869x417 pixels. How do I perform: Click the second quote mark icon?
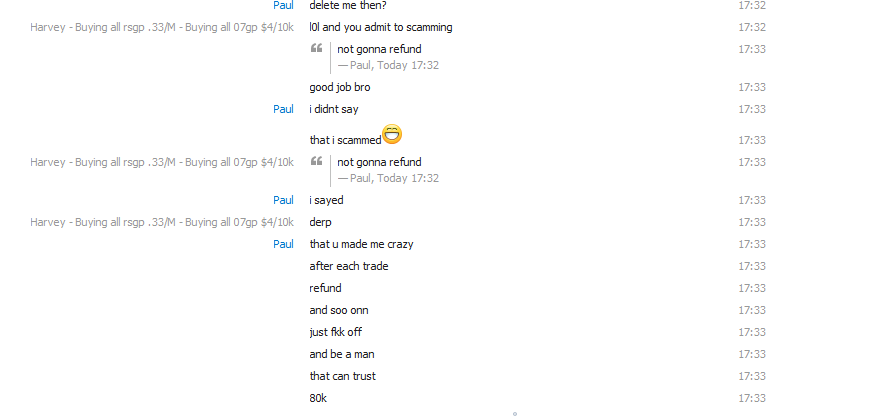point(316,161)
